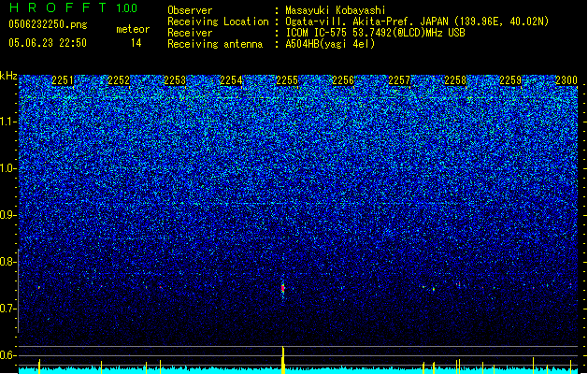588x374 pixels.
Task: Click the 2255 time marker
Action: point(287,80)
